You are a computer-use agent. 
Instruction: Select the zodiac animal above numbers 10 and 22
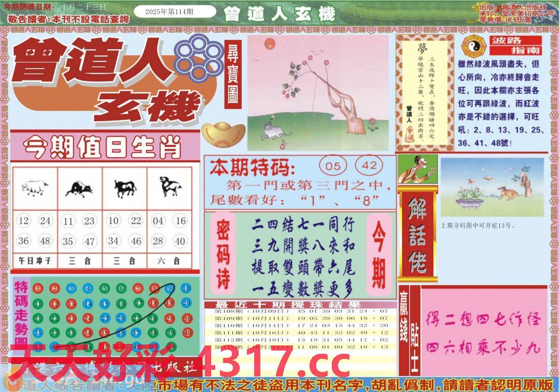point(124,189)
